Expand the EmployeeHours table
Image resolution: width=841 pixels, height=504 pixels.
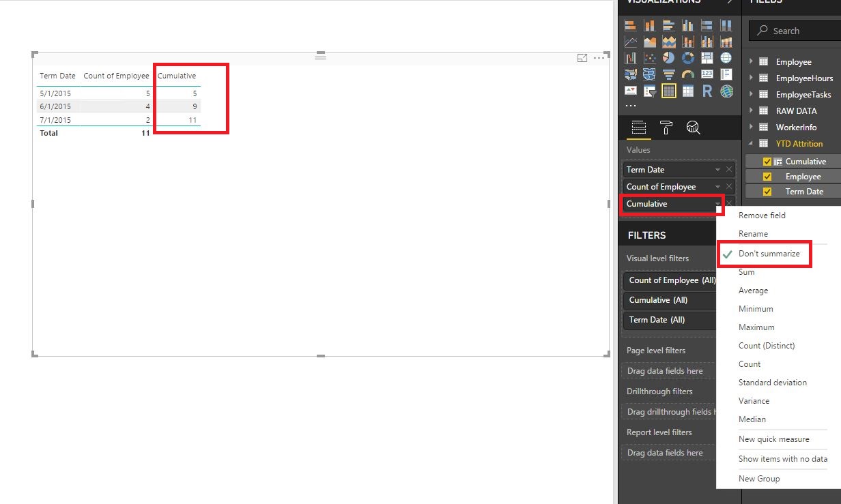(752, 78)
